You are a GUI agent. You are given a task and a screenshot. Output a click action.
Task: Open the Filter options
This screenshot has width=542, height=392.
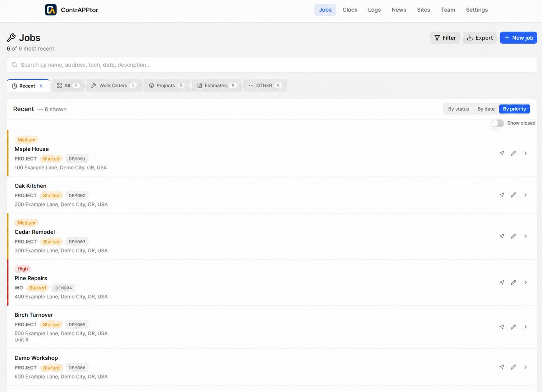pos(445,38)
